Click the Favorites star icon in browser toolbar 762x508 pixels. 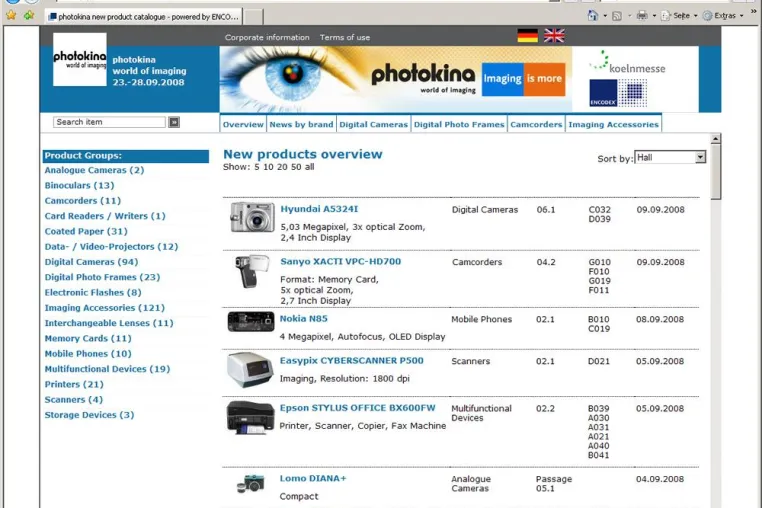click(x=11, y=16)
